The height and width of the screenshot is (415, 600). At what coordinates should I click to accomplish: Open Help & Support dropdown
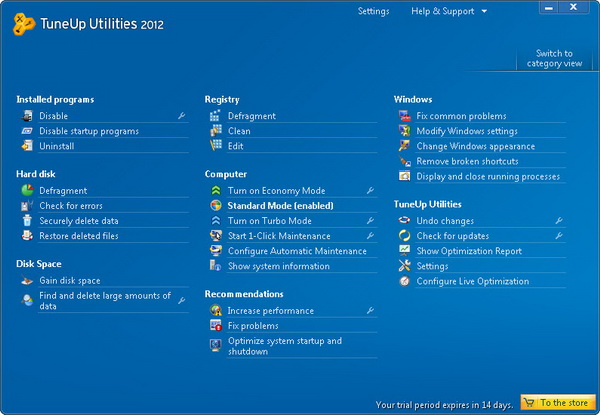coord(449,11)
